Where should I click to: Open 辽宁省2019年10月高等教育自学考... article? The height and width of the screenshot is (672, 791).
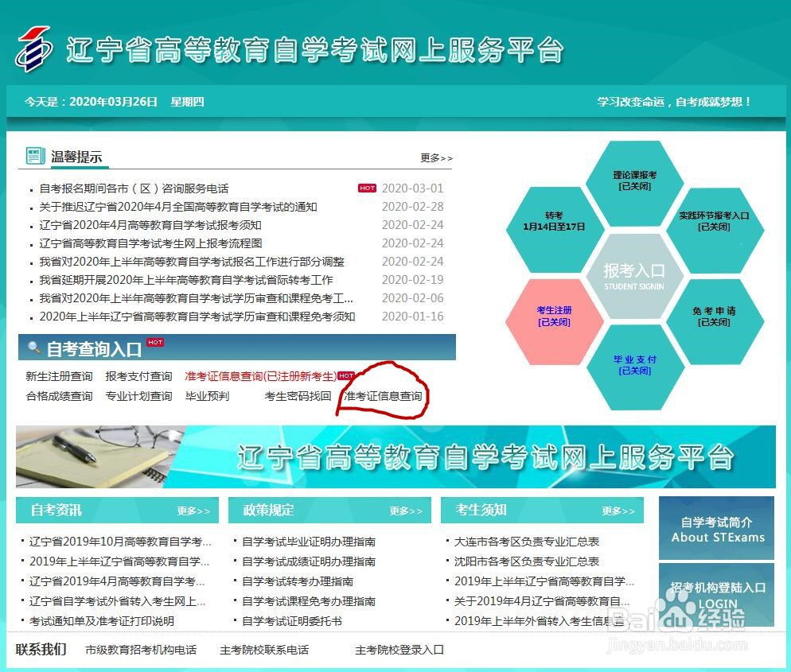tap(120, 542)
